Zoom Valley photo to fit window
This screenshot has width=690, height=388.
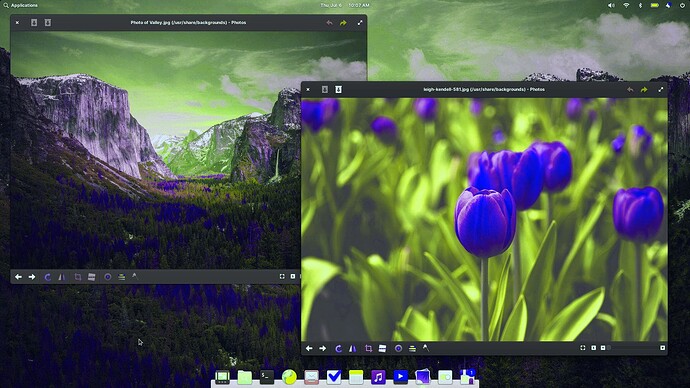click(x=282, y=276)
